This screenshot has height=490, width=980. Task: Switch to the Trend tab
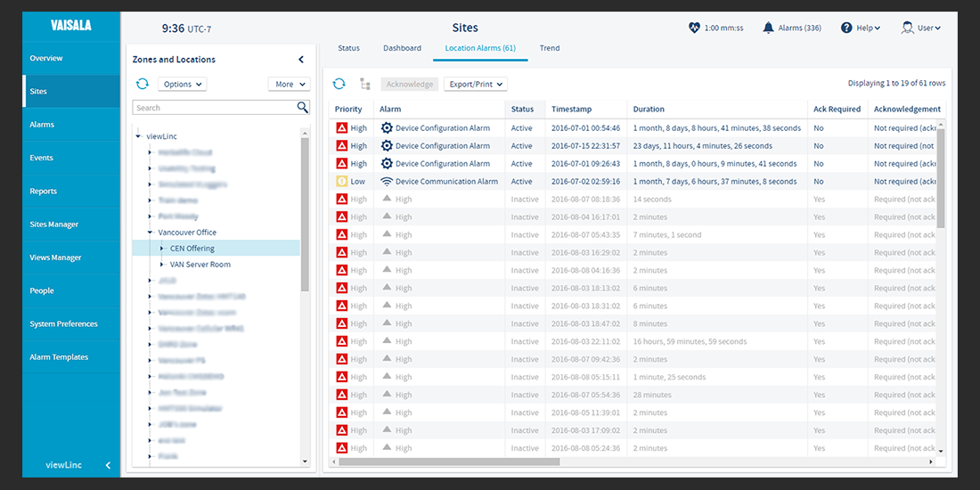(550, 48)
